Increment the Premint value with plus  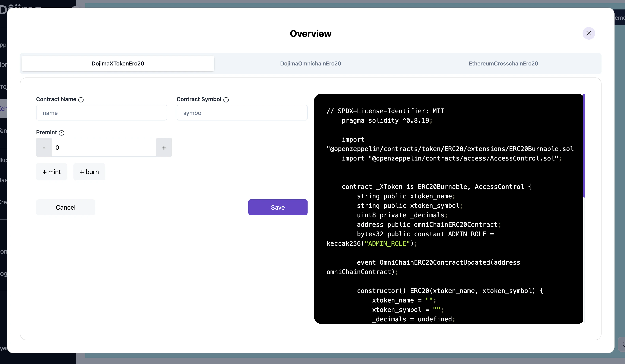pos(164,147)
